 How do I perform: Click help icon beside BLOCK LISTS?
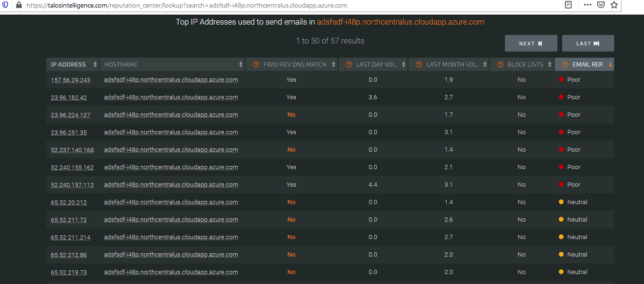pos(500,65)
